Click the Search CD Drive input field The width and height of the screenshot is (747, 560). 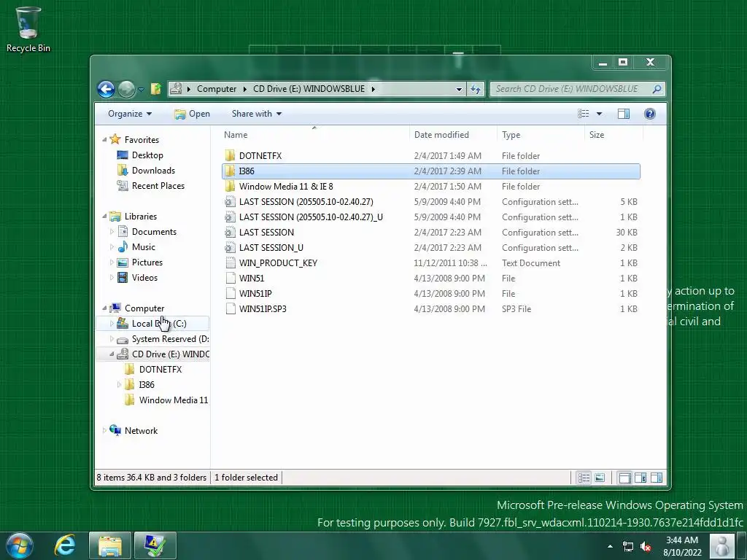[570, 89]
